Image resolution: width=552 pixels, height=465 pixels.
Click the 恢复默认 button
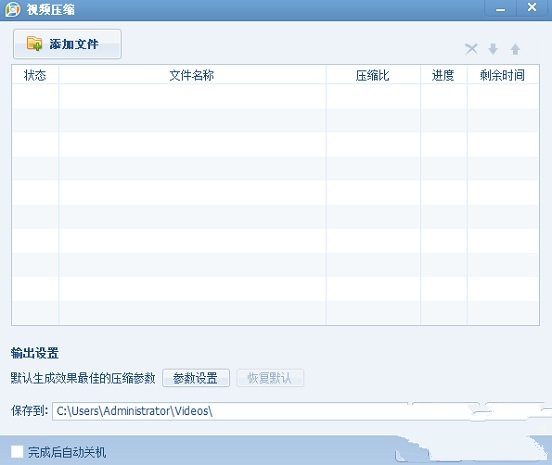coord(270,378)
